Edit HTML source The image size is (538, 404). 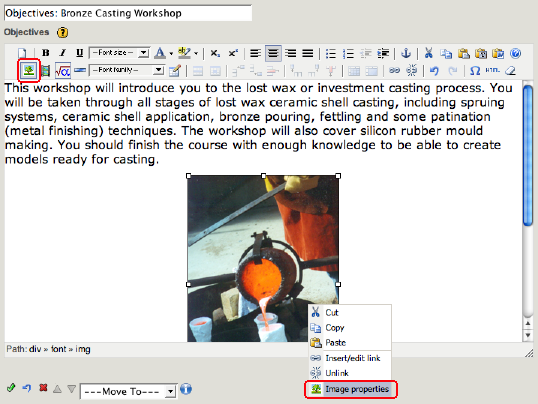point(492,70)
